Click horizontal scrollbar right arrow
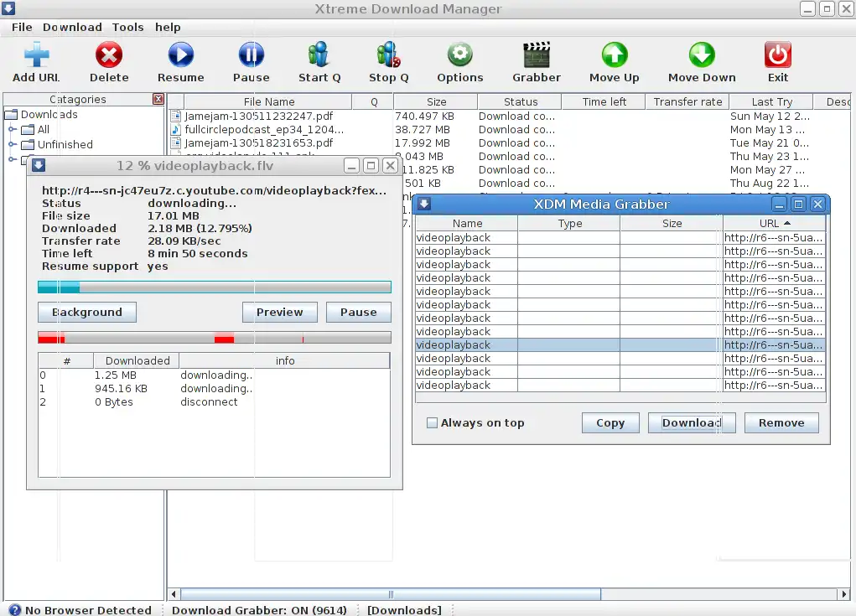856x616 pixels. point(844,594)
